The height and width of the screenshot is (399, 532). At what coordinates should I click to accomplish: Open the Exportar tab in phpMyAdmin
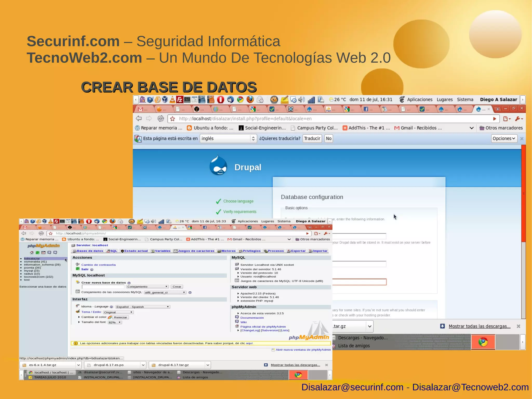click(x=296, y=251)
